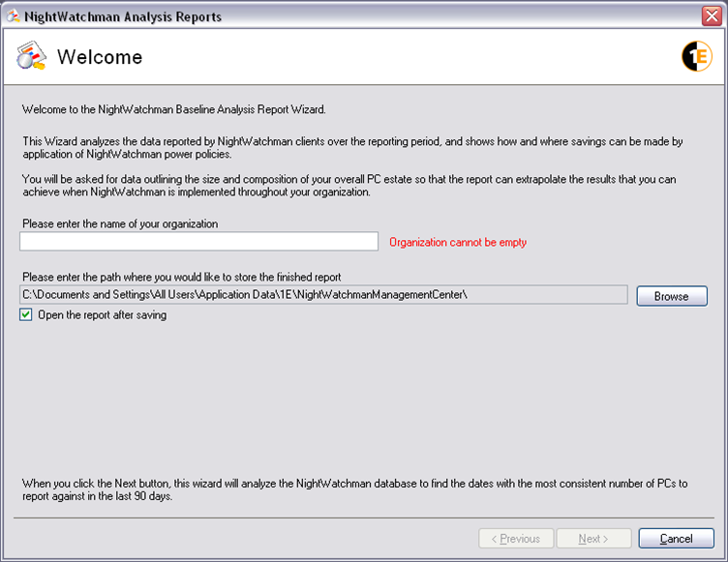Viewport: 728px width, 562px height.
Task: Click the NightWatchman title bar app icon
Action: [x=13, y=16]
